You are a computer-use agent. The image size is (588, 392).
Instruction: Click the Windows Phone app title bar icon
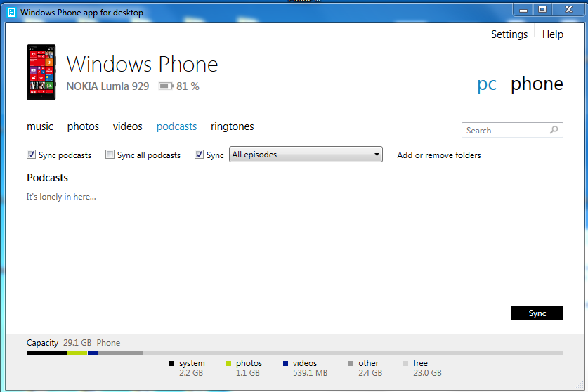click(x=12, y=13)
